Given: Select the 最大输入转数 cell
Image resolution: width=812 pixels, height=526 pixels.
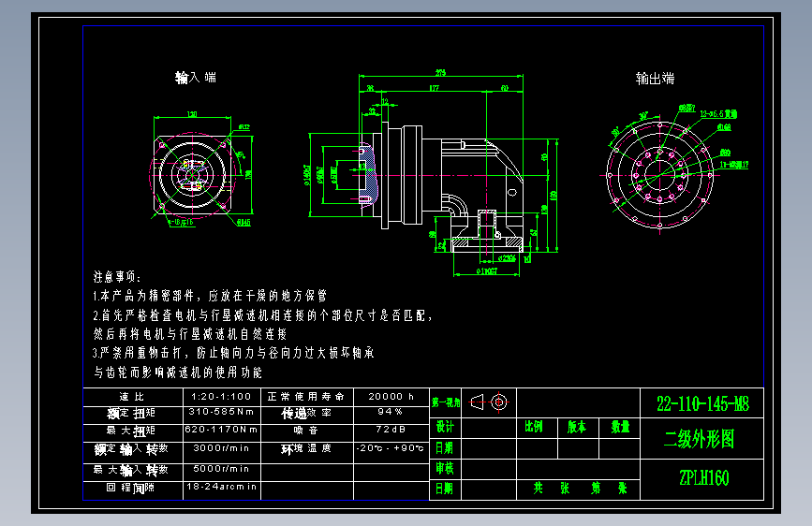Looking at the screenshot, I should pos(133,471).
